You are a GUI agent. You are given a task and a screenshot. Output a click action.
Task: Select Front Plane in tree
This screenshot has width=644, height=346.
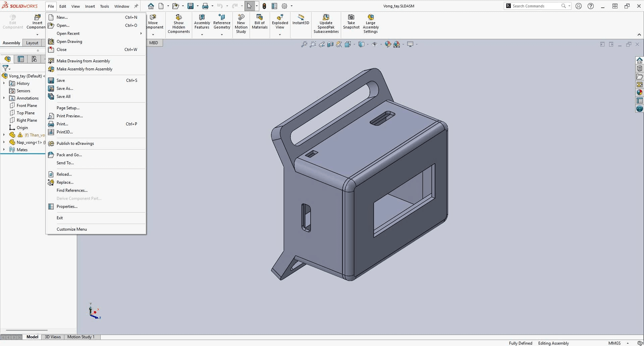27,105
